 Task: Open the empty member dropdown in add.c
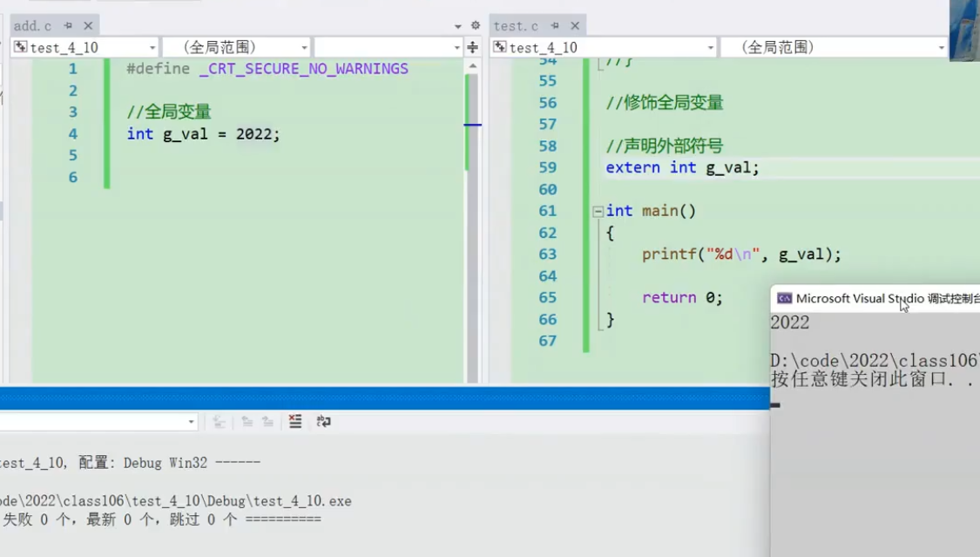(389, 47)
